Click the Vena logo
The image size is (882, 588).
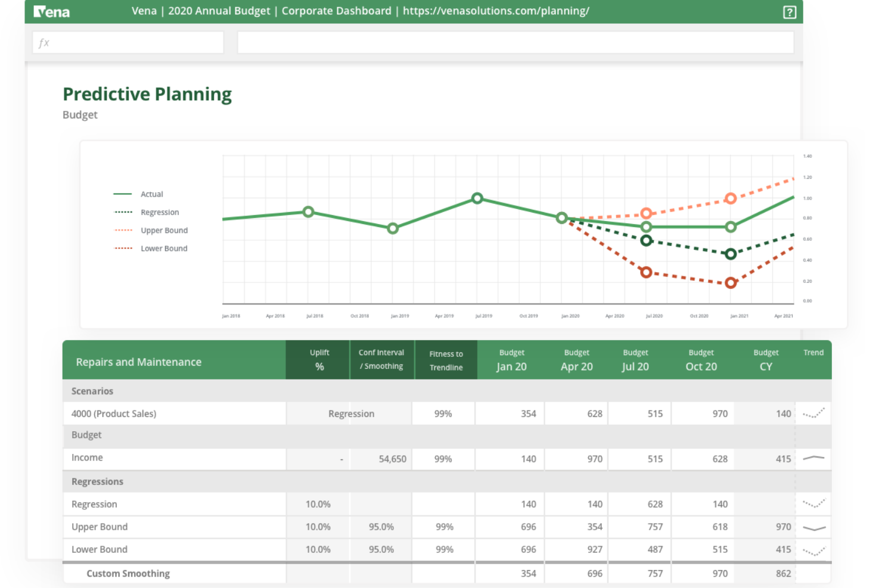coord(51,11)
